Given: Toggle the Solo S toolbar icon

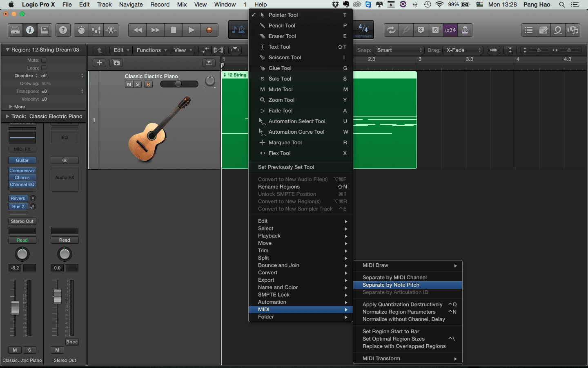Looking at the screenshot, I should pos(435,30).
